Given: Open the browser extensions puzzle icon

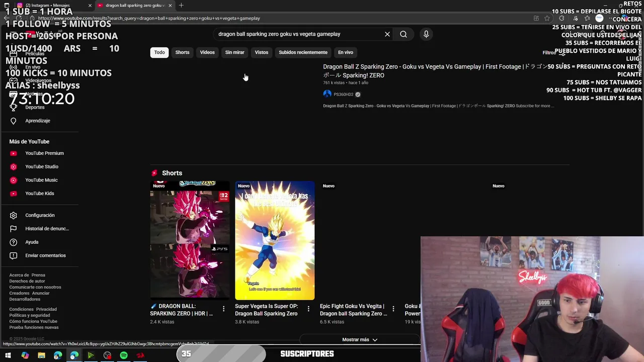Looking at the screenshot, I should (x=561, y=18).
